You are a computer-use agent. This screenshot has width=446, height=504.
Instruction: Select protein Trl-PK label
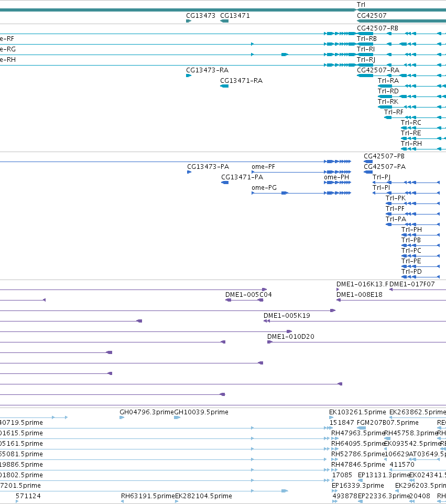point(396,198)
